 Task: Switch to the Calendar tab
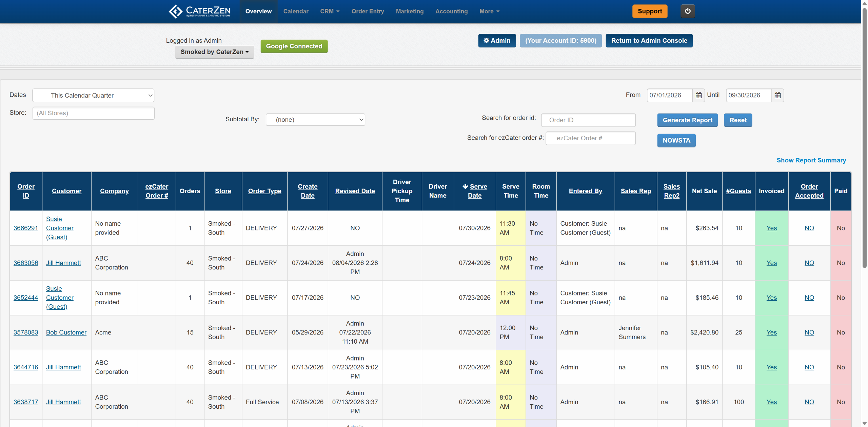point(296,11)
